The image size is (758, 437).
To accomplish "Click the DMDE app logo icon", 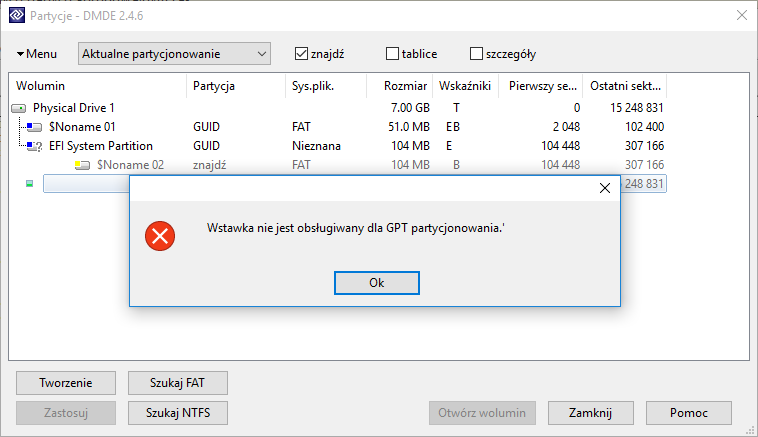I will point(17,15).
